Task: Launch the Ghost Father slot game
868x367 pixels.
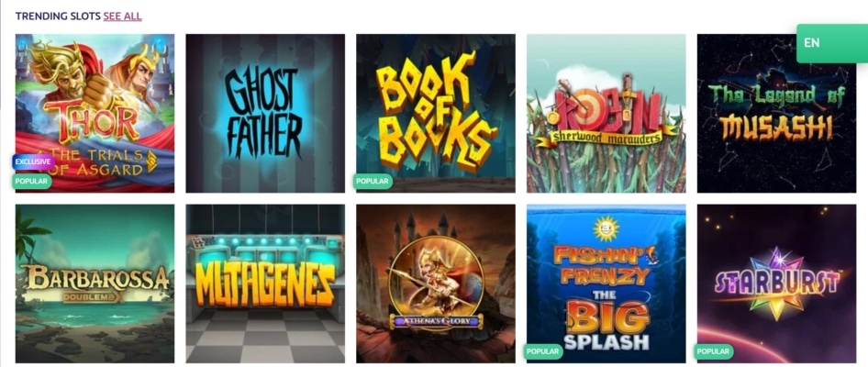Action: click(x=265, y=113)
